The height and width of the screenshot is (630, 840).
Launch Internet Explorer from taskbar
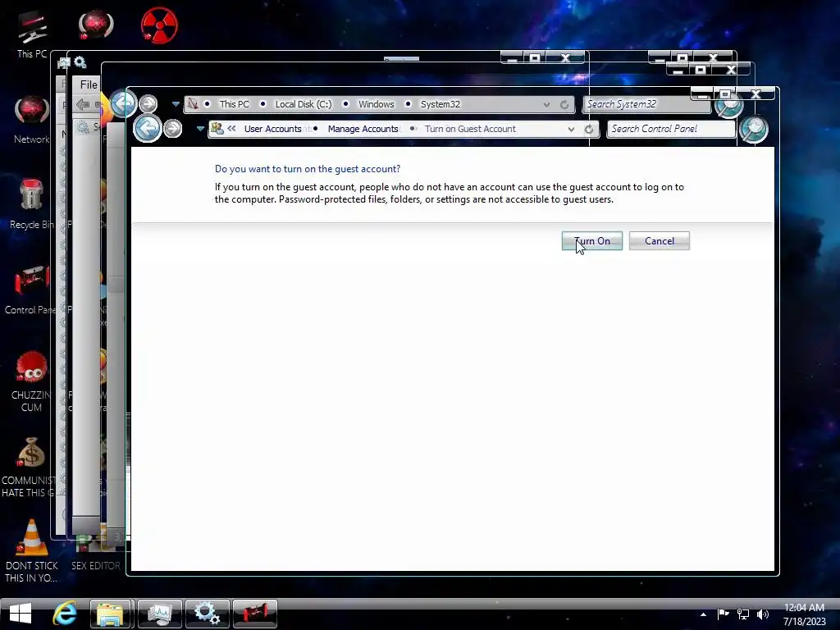coord(65,613)
